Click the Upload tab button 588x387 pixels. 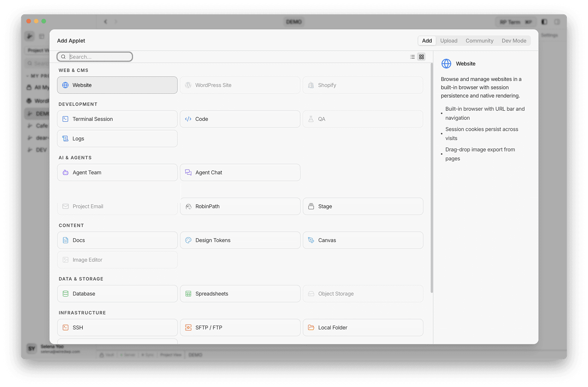448,40
